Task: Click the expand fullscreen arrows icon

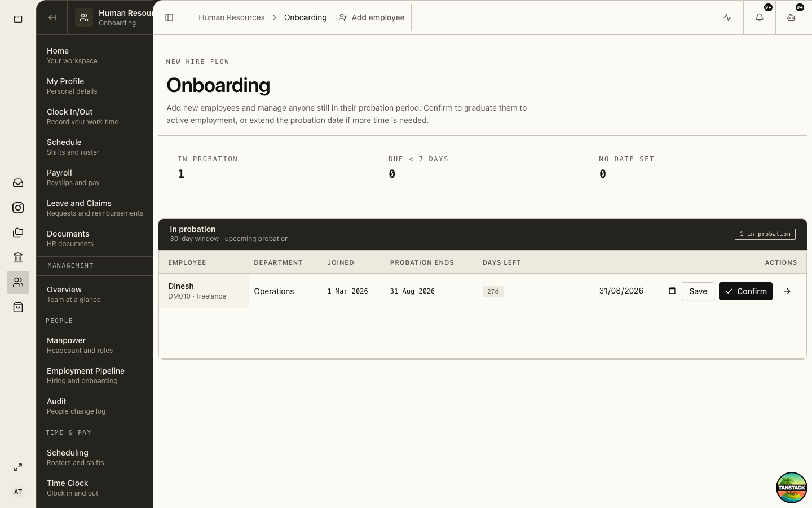Action: [x=18, y=467]
